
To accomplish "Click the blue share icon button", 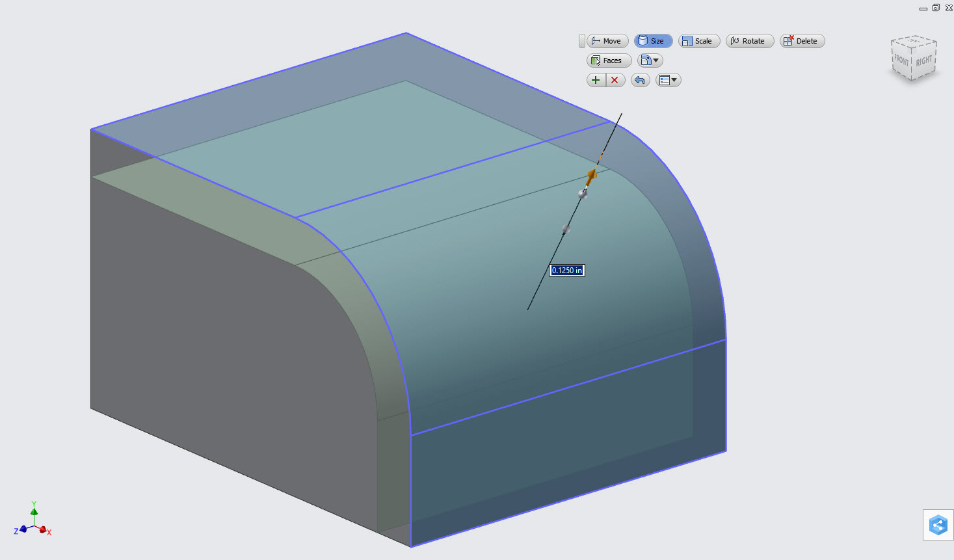I will click(x=938, y=525).
